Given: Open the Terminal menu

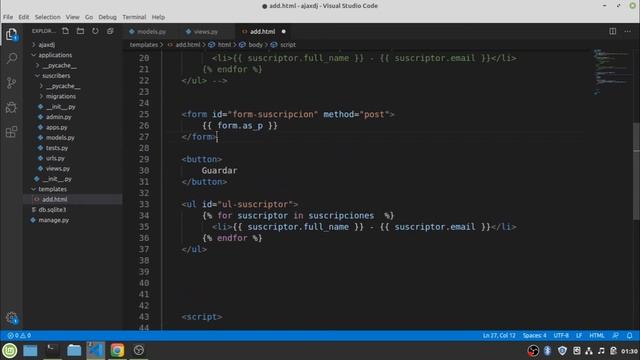Looking at the screenshot, I should tap(134, 17).
